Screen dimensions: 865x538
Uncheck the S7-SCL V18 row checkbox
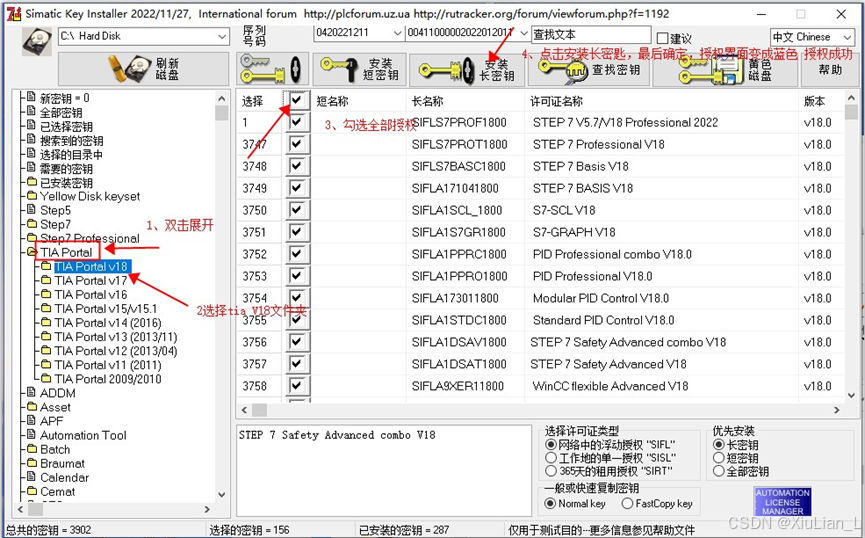297,210
